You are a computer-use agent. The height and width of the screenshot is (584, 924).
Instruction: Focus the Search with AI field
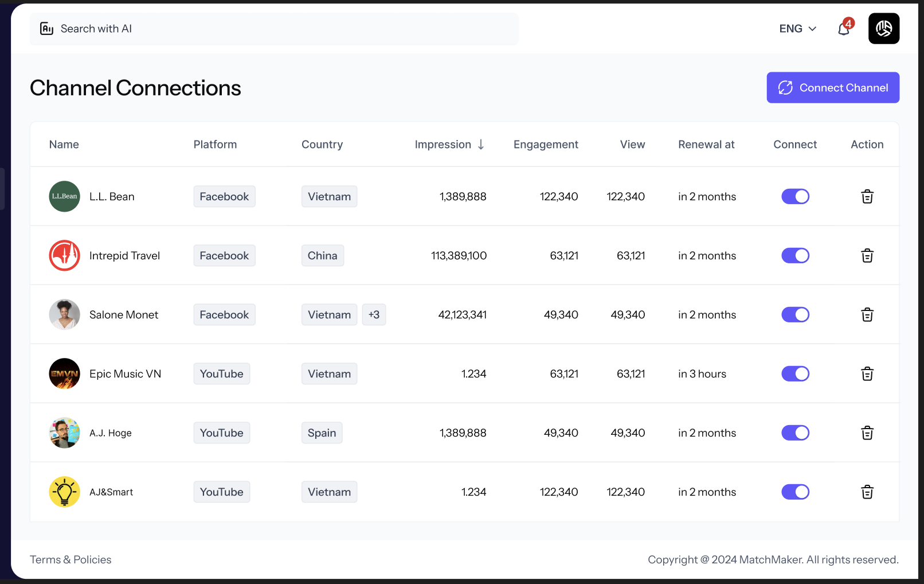pyautogui.click(x=274, y=29)
